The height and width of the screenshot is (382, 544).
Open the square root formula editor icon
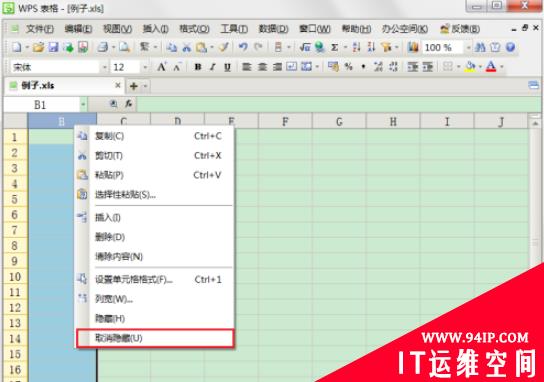(305, 47)
